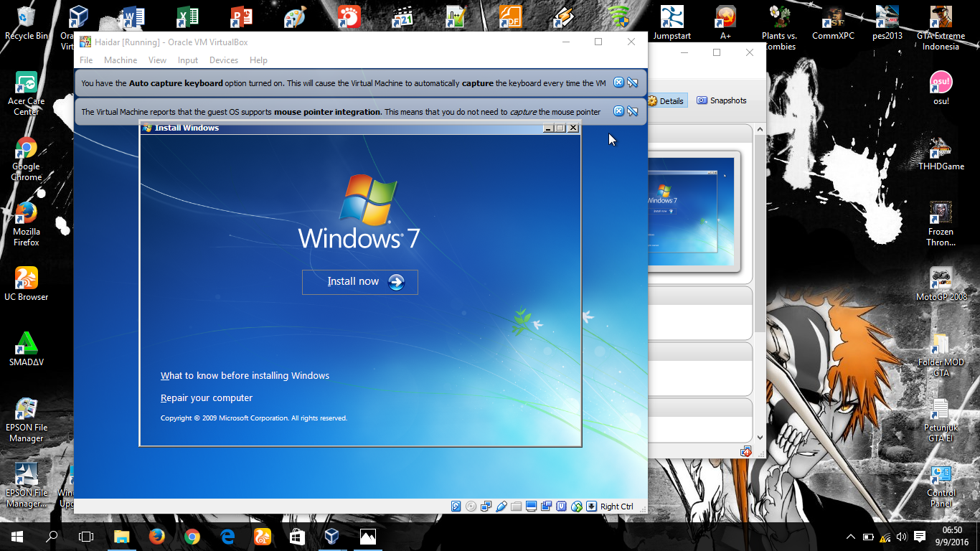Click the hard disk activity indicator in VirtualBox status bar
Screen dimensions: 980x551
pyautogui.click(x=456, y=507)
